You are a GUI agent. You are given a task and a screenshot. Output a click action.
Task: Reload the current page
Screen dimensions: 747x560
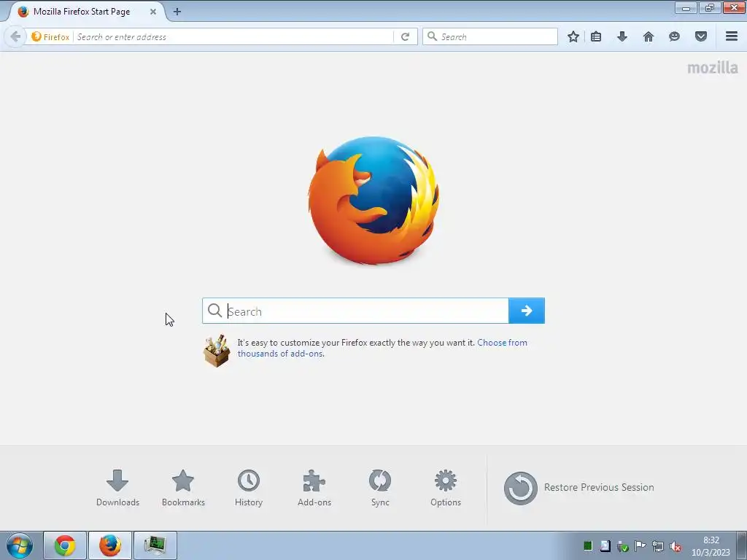point(405,36)
